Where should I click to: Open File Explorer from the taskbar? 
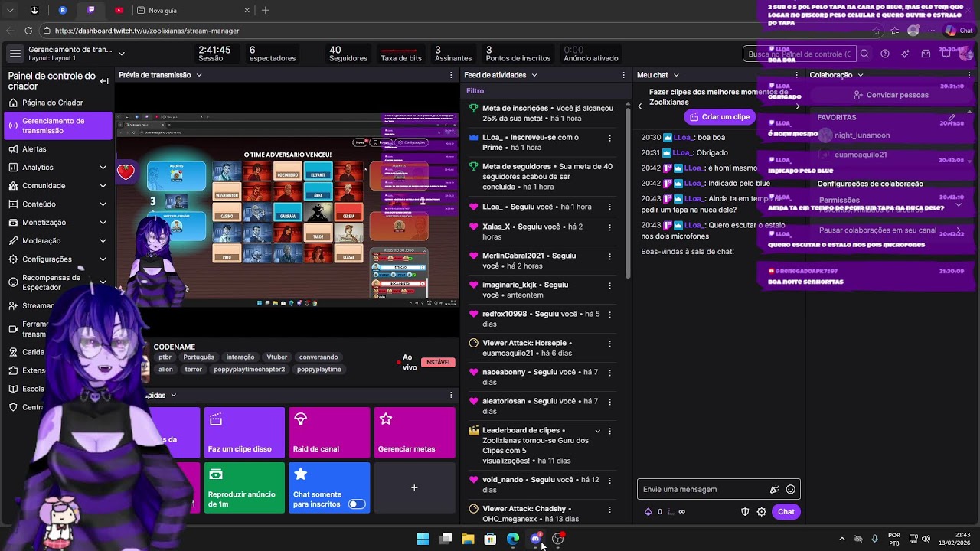click(x=468, y=539)
